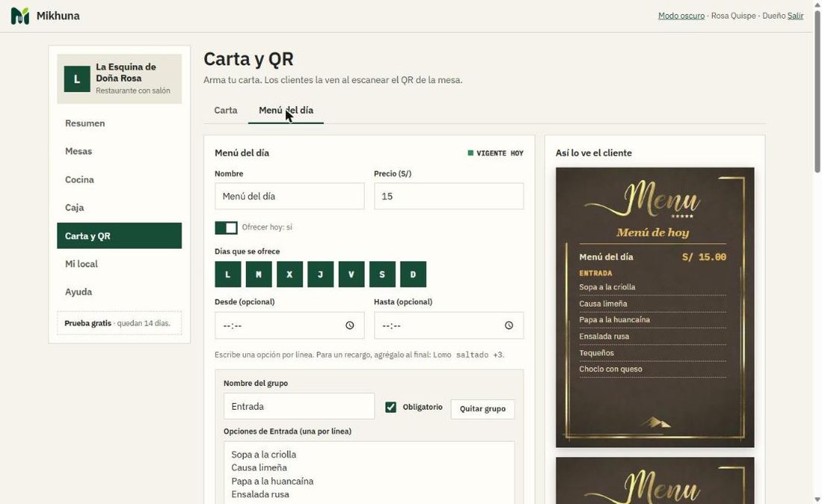Click the Quitar grupo button
Viewport: 822px width, 504px height.
[482, 408]
